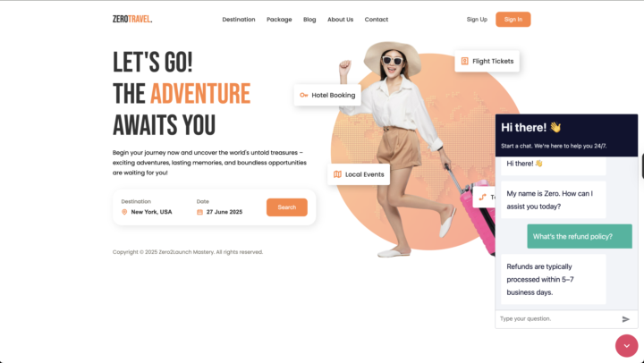Focus the 'Type your question' chat input

point(558,318)
